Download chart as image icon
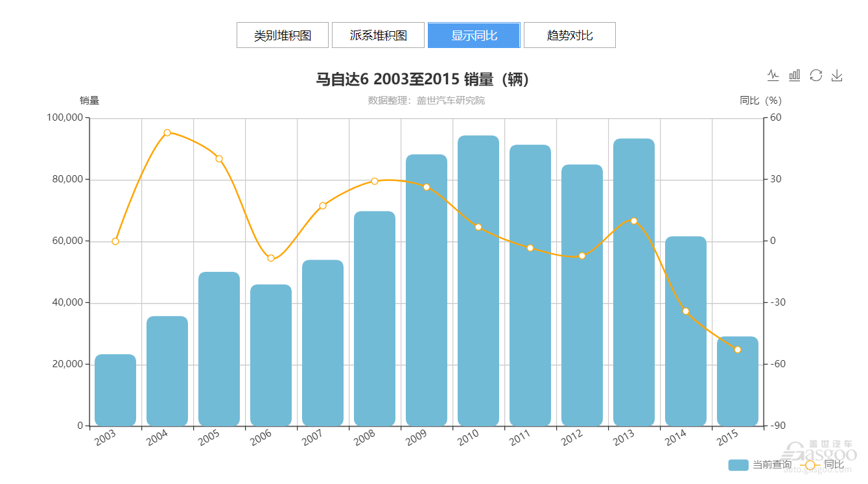Image resolution: width=868 pixels, height=484 pixels. click(x=837, y=75)
